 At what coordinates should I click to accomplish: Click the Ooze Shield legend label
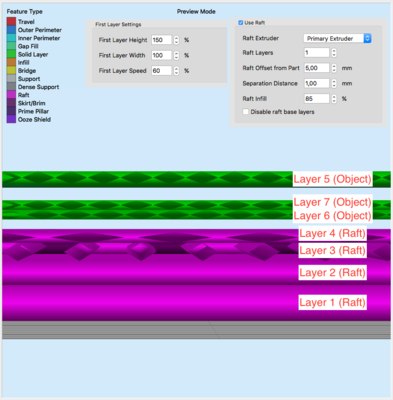pos(34,119)
